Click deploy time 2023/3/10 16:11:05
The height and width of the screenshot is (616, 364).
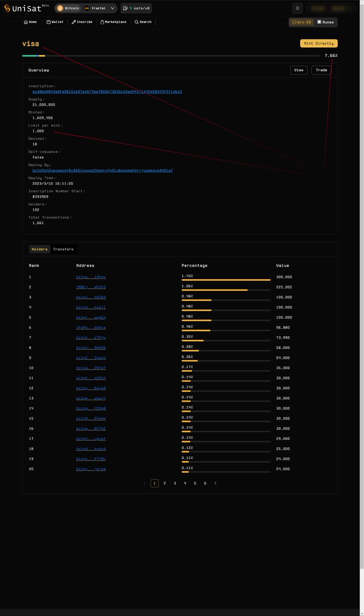pos(53,183)
